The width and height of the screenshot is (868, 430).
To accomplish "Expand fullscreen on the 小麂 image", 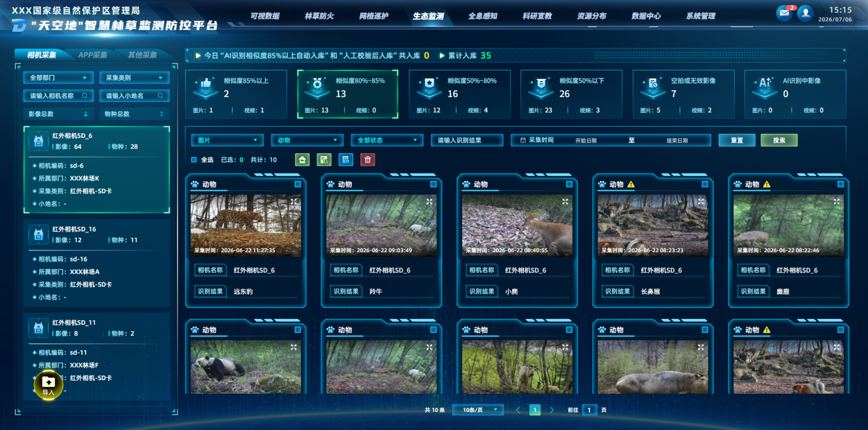I will (x=565, y=201).
